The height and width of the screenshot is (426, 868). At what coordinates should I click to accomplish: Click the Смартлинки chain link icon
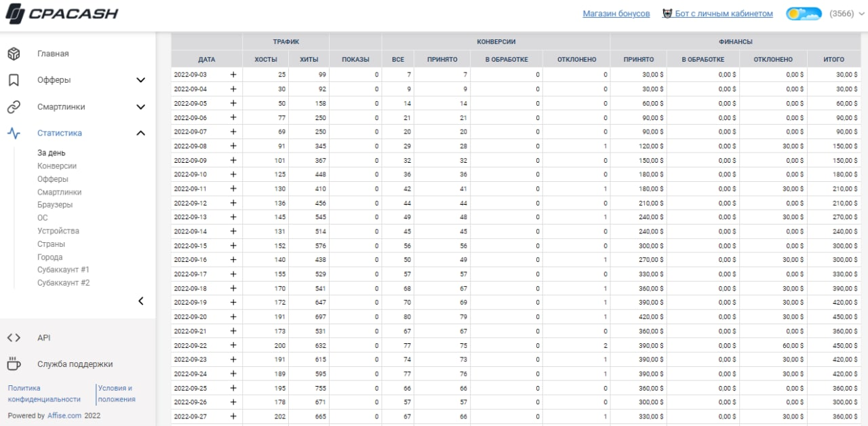tap(14, 107)
